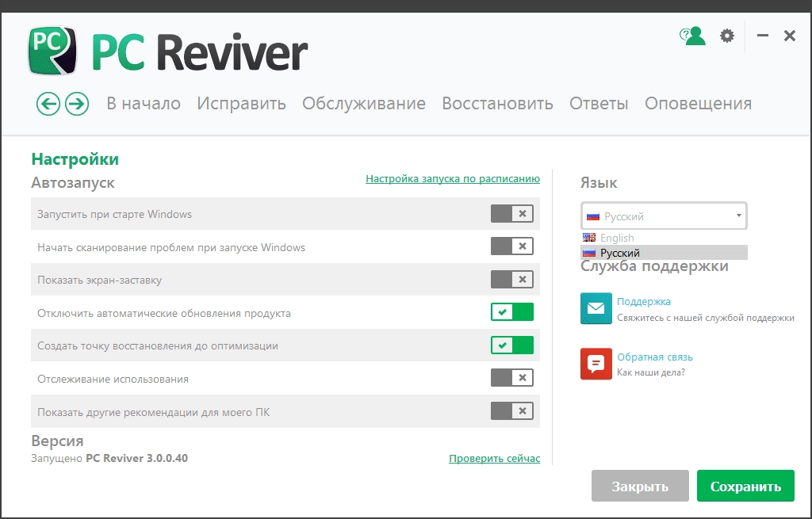Click the red chat feedback icon
This screenshot has height=519, width=812.
(596, 364)
